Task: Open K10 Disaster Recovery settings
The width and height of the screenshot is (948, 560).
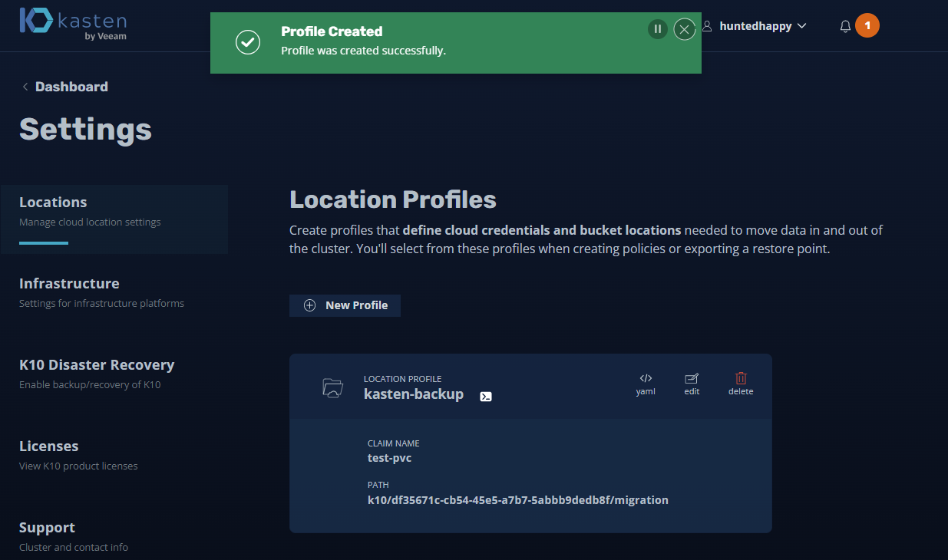Action: pyautogui.click(x=97, y=374)
